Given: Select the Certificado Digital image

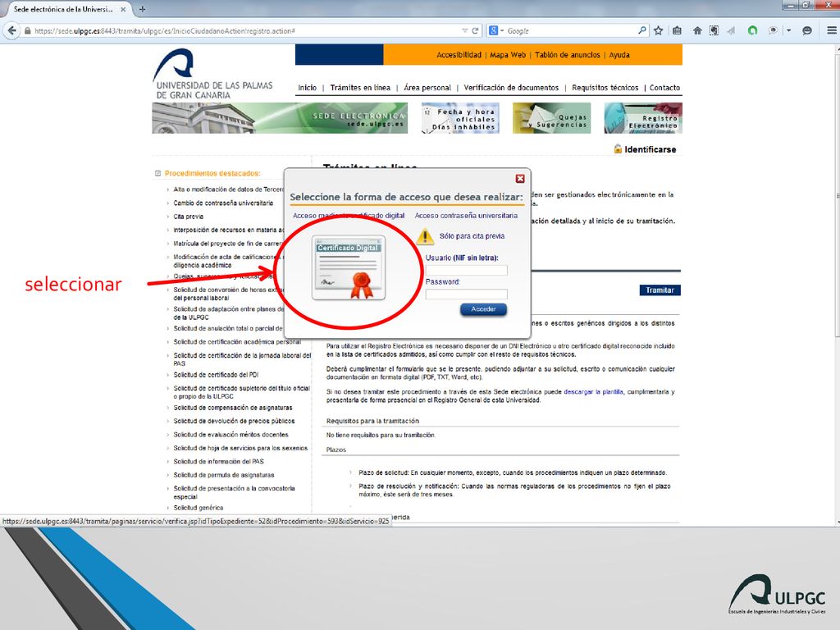Looking at the screenshot, I should click(x=349, y=267).
